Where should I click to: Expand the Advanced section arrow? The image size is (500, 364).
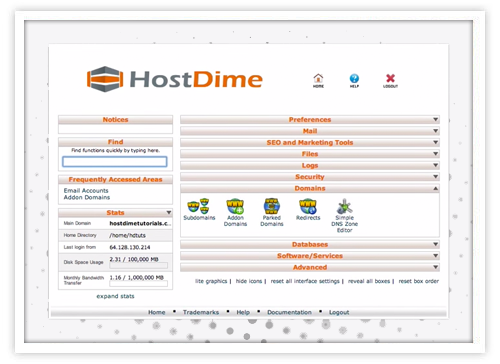435,267
